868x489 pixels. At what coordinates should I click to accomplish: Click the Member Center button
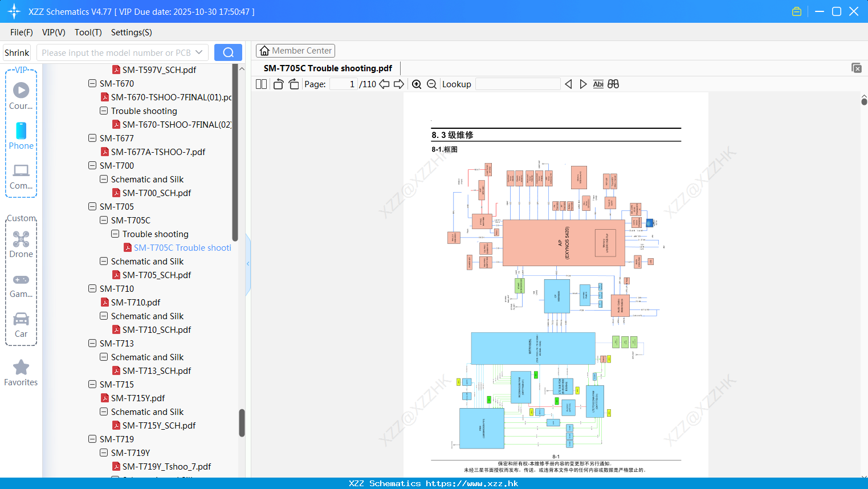[295, 51]
